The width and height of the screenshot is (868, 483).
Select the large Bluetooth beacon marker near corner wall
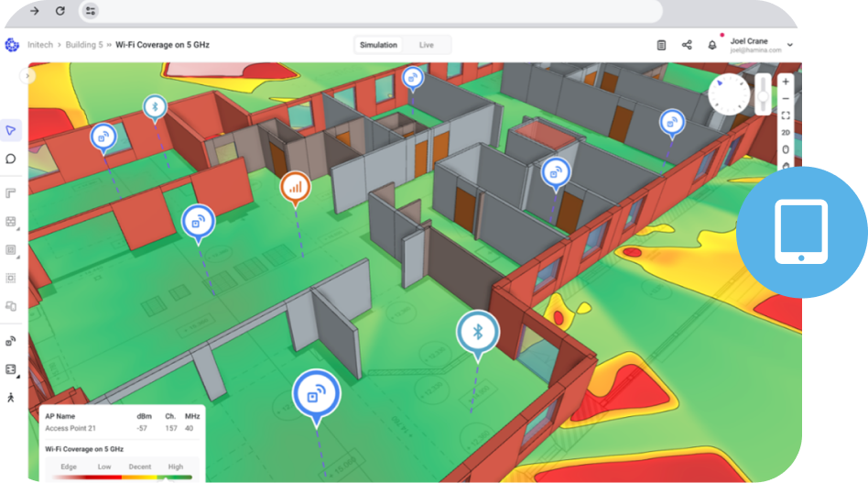pyautogui.click(x=478, y=333)
